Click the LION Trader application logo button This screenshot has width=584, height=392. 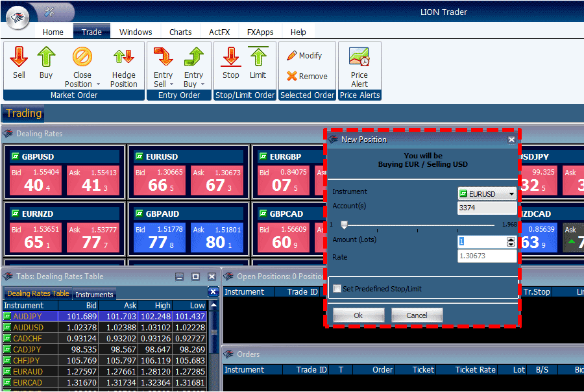point(18,18)
